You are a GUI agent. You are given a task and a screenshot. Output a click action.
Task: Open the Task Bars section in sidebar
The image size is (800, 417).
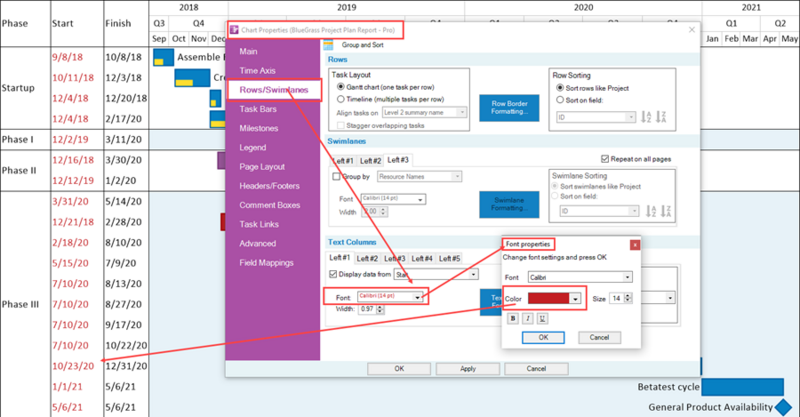(258, 109)
